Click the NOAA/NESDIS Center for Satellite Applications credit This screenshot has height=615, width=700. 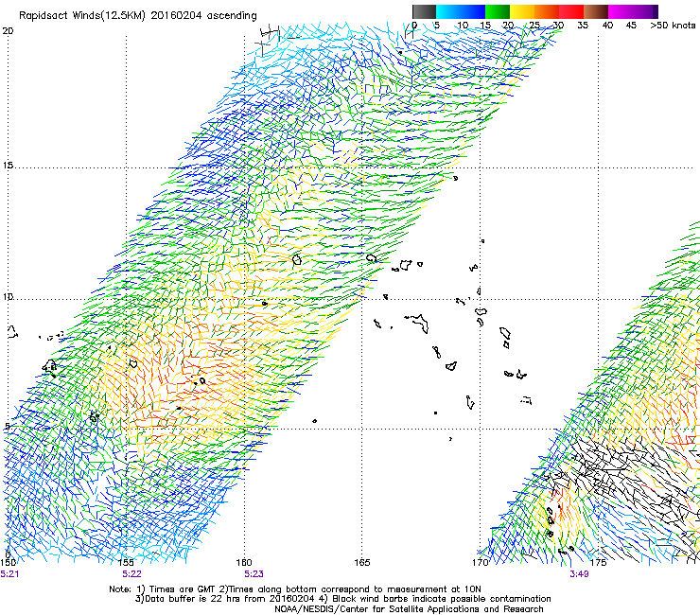[x=409, y=609]
